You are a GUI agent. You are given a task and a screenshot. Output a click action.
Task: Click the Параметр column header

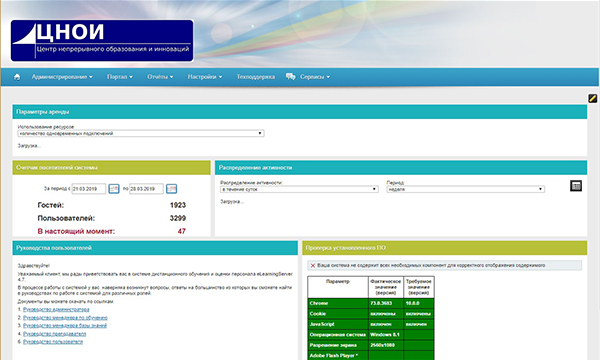pyautogui.click(x=338, y=287)
